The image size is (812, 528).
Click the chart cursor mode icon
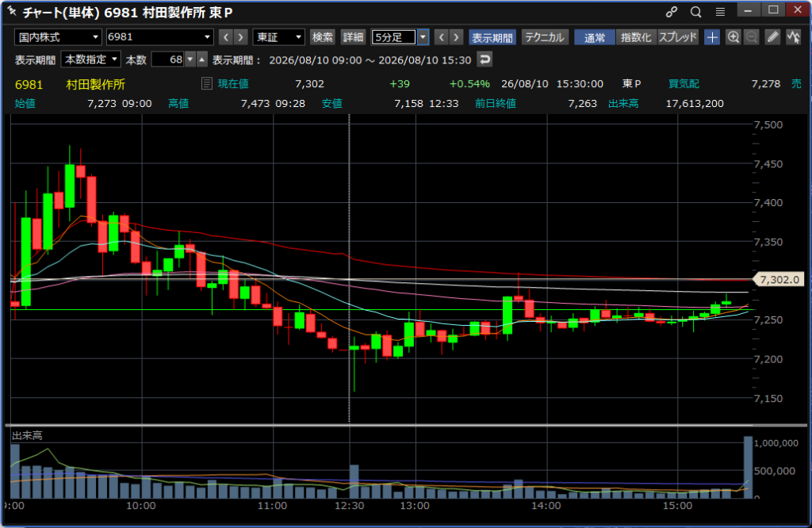(793, 37)
